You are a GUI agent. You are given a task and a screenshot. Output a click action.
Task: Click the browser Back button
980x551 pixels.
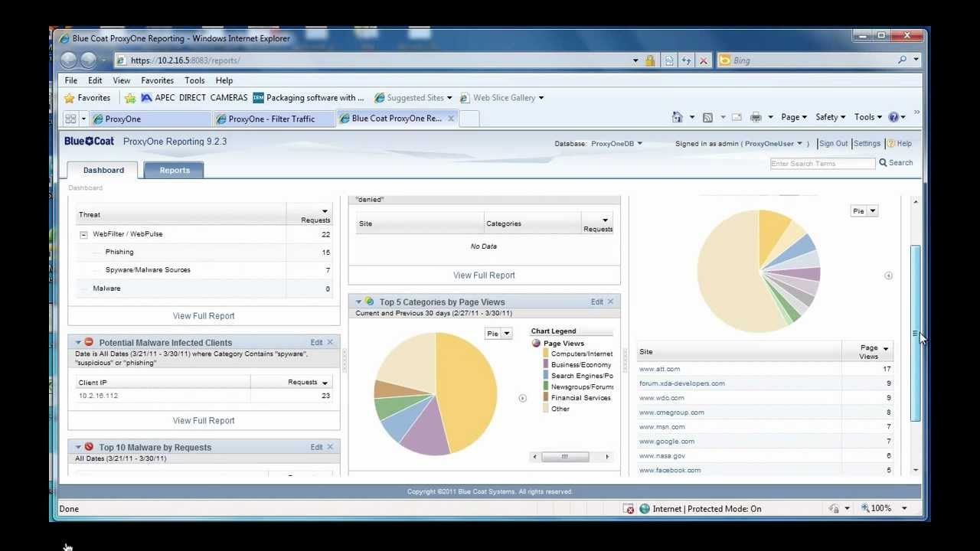click(x=68, y=60)
